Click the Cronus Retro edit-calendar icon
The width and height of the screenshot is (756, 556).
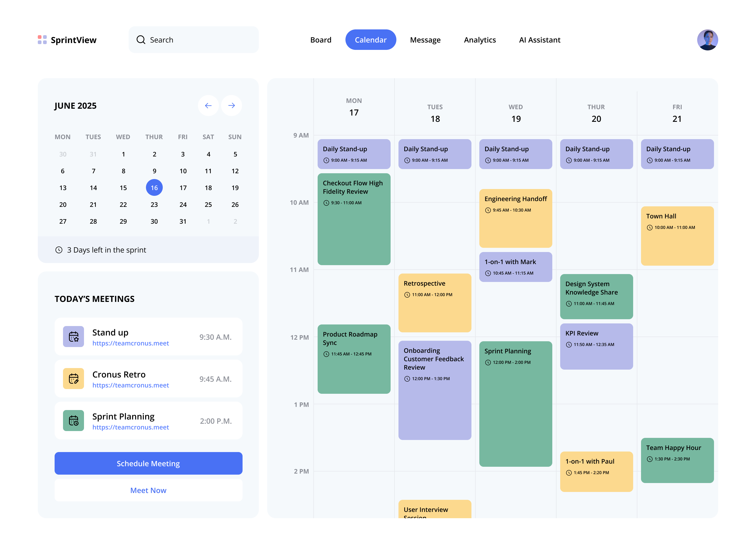pyautogui.click(x=73, y=379)
